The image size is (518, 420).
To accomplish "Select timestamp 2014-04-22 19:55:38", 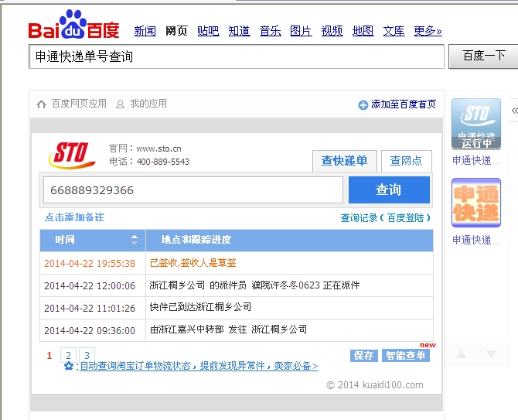I will (90, 263).
